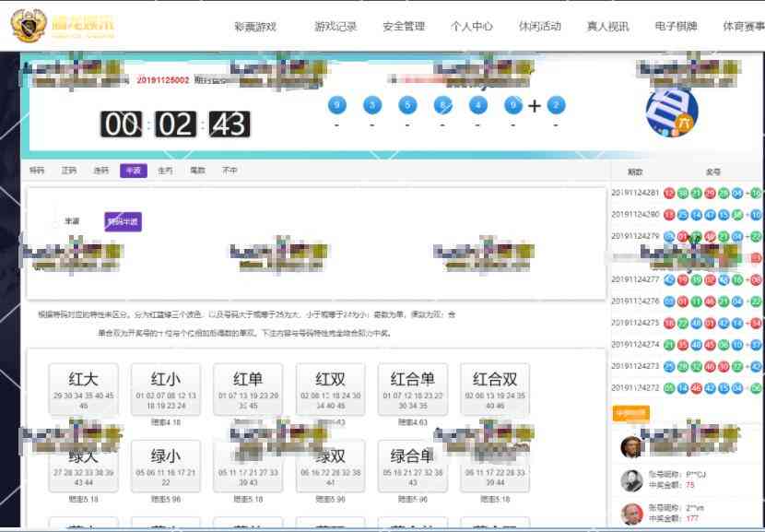Viewport: 765px width, 532px height.
Task: Switch to the 特码 play tab
Action: click(37, 171)
